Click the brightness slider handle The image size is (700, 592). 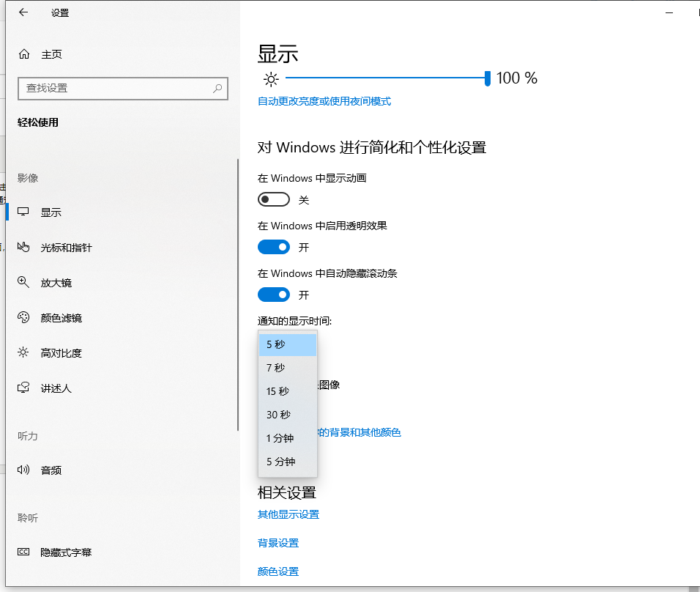coord(488,78)
